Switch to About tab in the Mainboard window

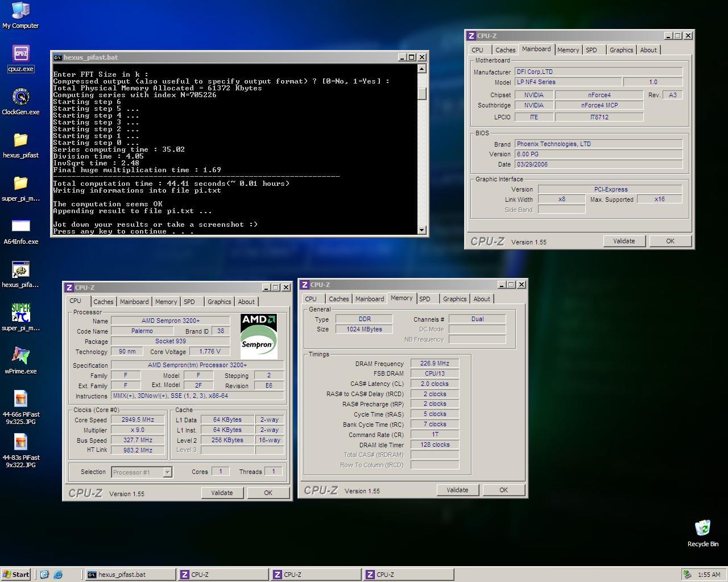[648, 50]
